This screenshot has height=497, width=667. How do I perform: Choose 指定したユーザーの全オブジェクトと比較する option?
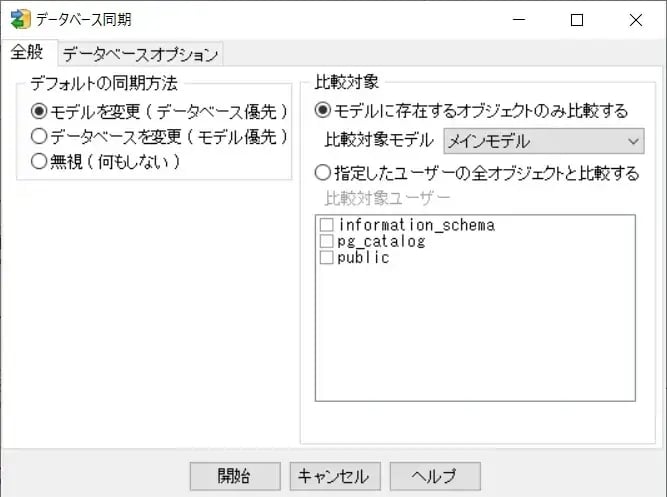pos(323,173)
